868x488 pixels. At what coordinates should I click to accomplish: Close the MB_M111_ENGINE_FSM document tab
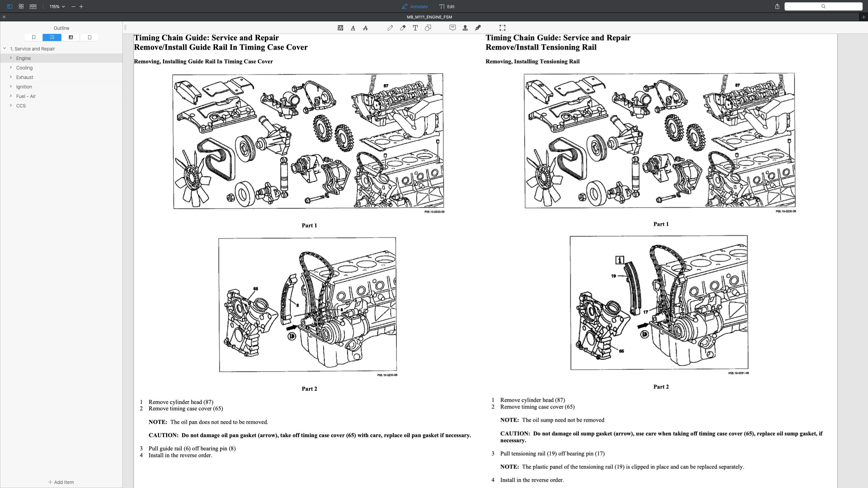4,17
